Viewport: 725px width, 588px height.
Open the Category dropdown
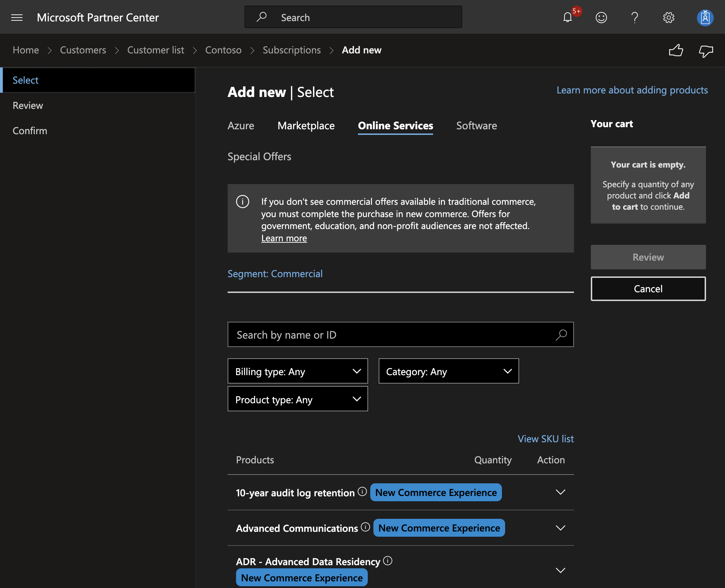click(449, 371)
